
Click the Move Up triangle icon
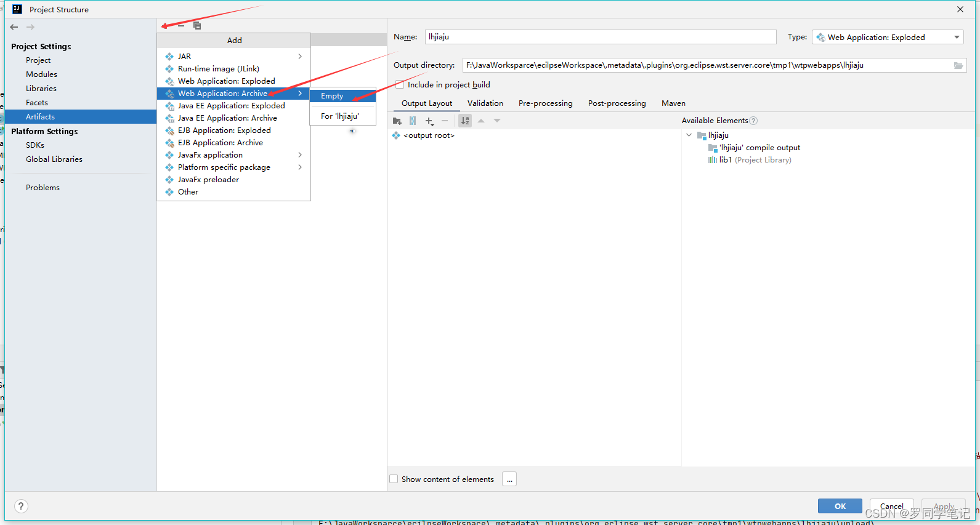[x=481, y=121]
